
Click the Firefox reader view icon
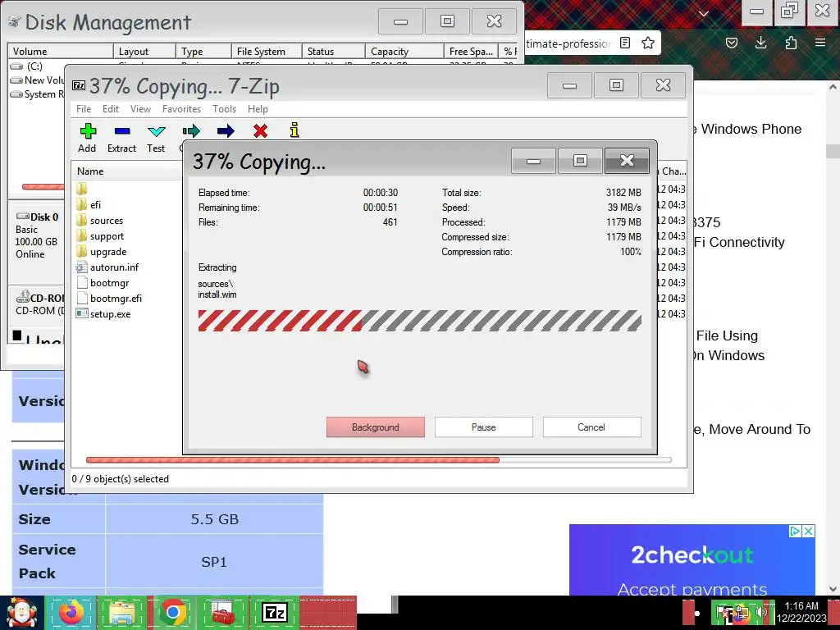624,43
